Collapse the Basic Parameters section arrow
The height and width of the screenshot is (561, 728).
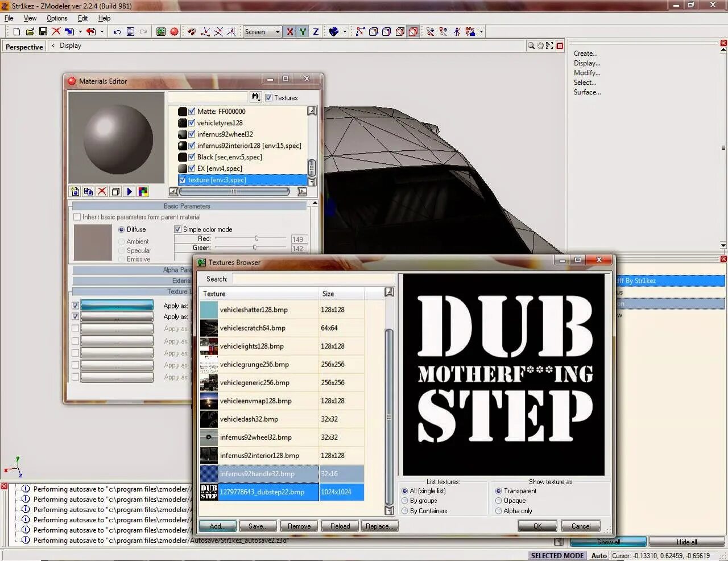coord(315,203)
